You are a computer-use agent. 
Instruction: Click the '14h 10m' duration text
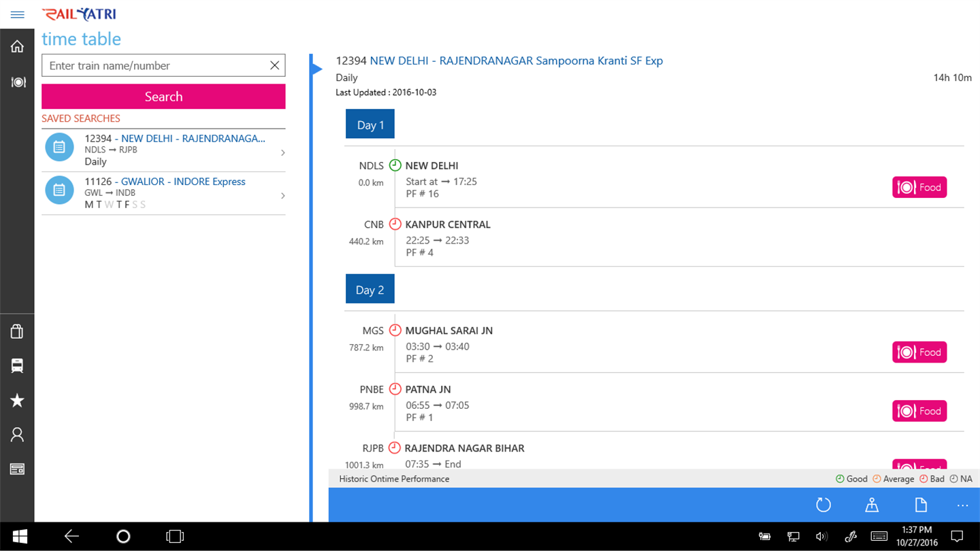(952, 78)
